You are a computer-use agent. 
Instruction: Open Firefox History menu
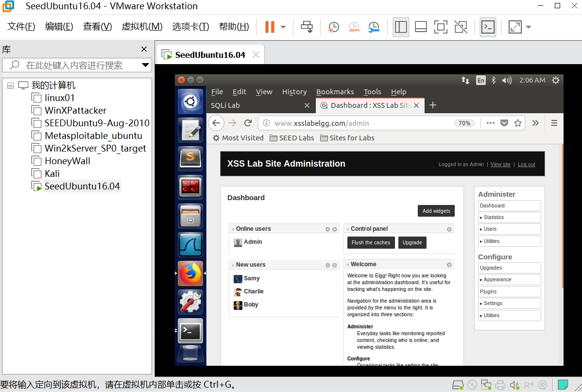click(294, 92)
